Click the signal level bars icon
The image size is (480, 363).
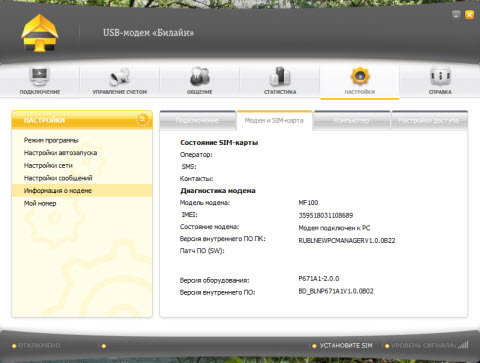[463, 345]
